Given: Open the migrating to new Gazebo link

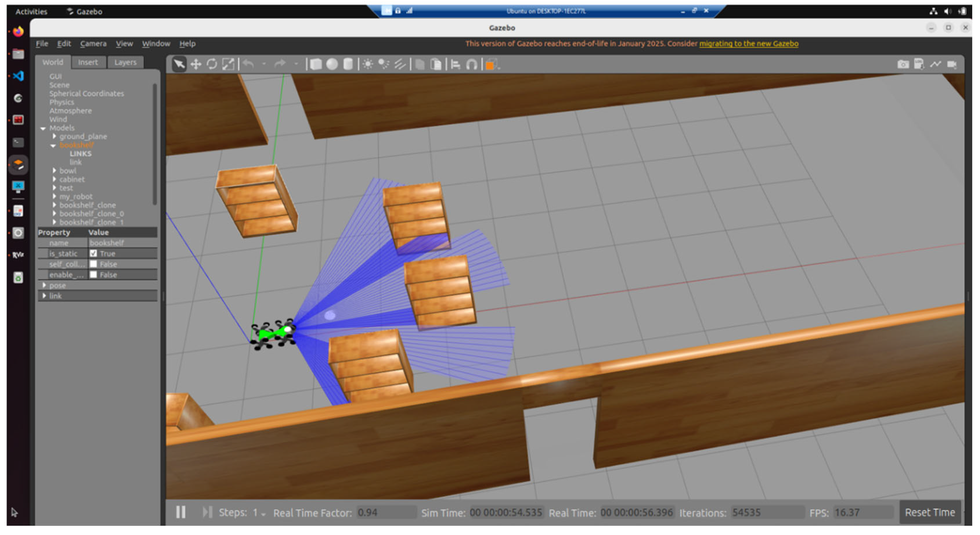Looking at the screenshot, I should [748, 44].
